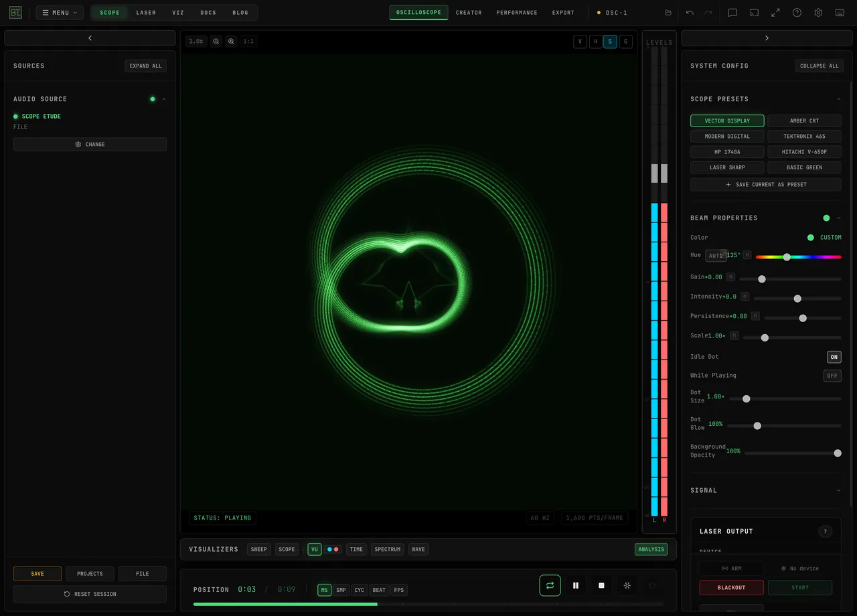Switch to the LASER tab
This screenshot has width=857, height=616.
[146, 13]
